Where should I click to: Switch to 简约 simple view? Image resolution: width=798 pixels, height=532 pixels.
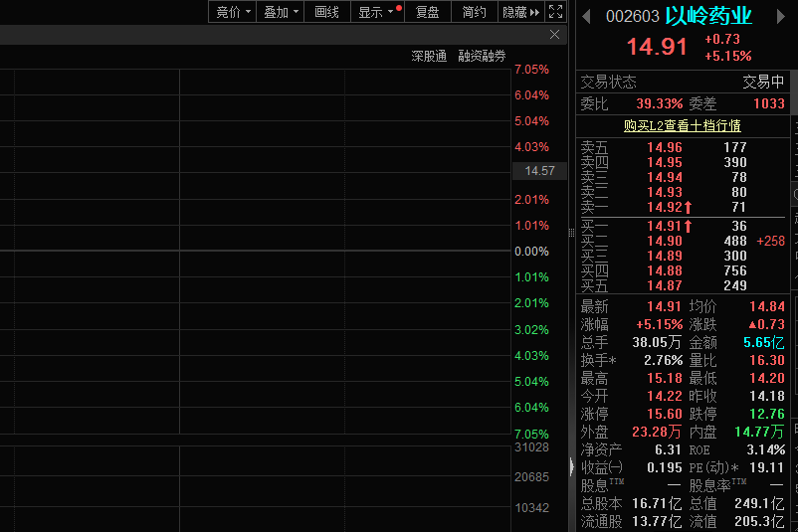(475, 12)
